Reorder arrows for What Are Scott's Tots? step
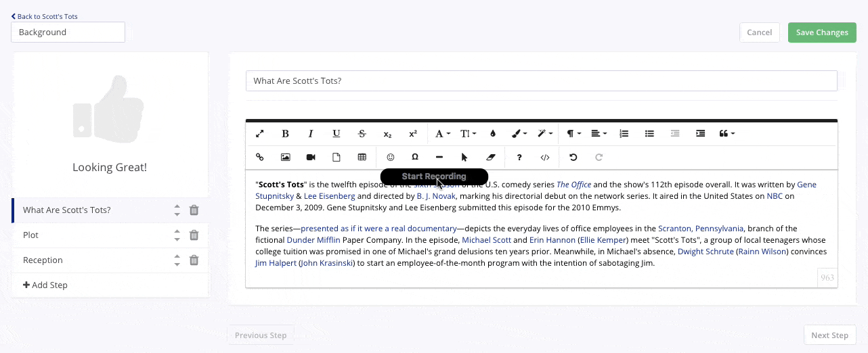Image resolution: width=868 pixels, height=353 pixels. (x=177, y=210)
